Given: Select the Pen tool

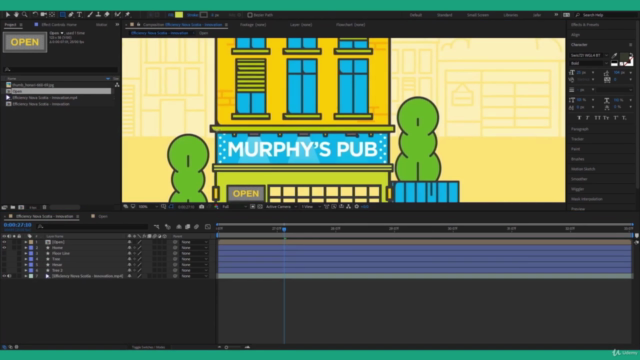Looking at the screenshot, I should click(71, 15).
